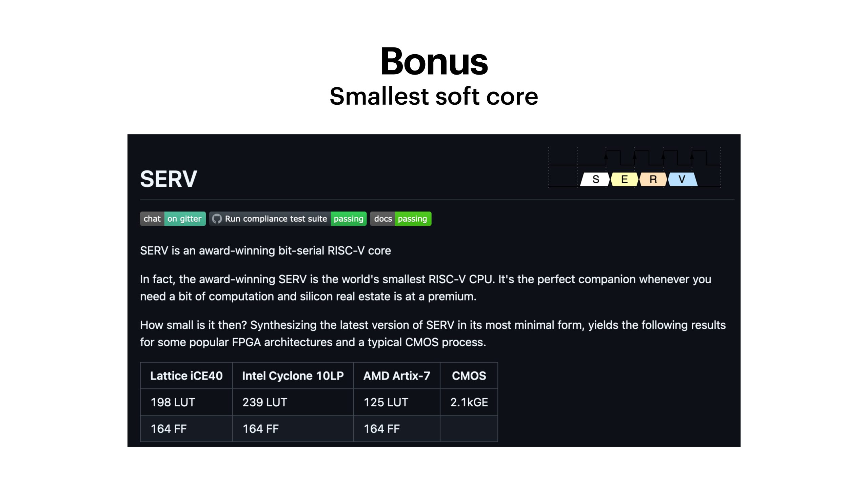Image resolution: width=868 pixels, height=488 pixels.
Task: Click the Bonus slide title
Action: click(x=434, y=62)
